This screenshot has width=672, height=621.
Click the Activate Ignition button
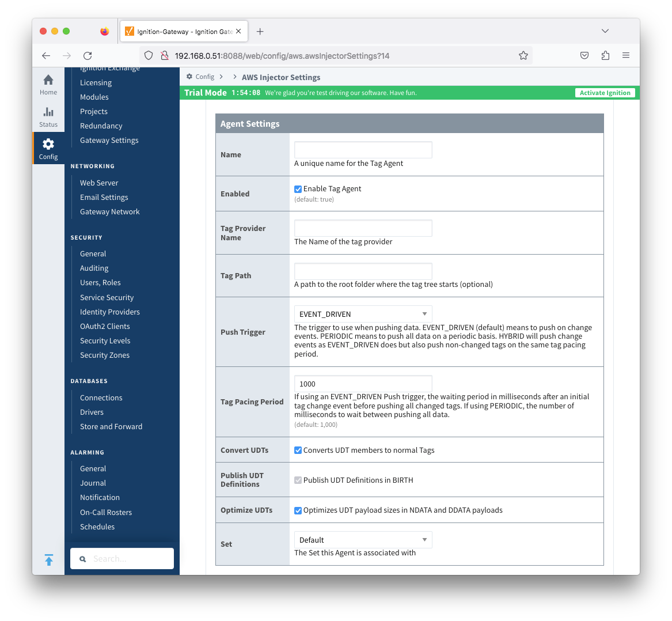pos(605,93)
